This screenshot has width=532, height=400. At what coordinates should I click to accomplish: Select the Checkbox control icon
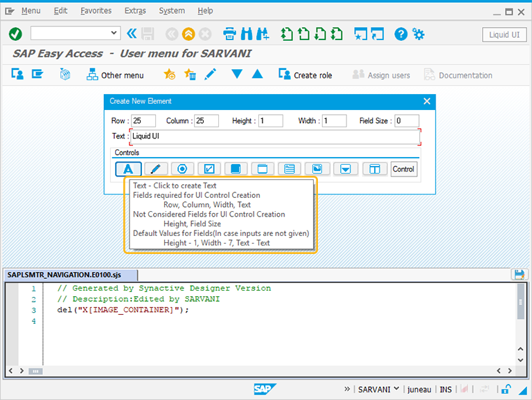[x=209, y=169]
